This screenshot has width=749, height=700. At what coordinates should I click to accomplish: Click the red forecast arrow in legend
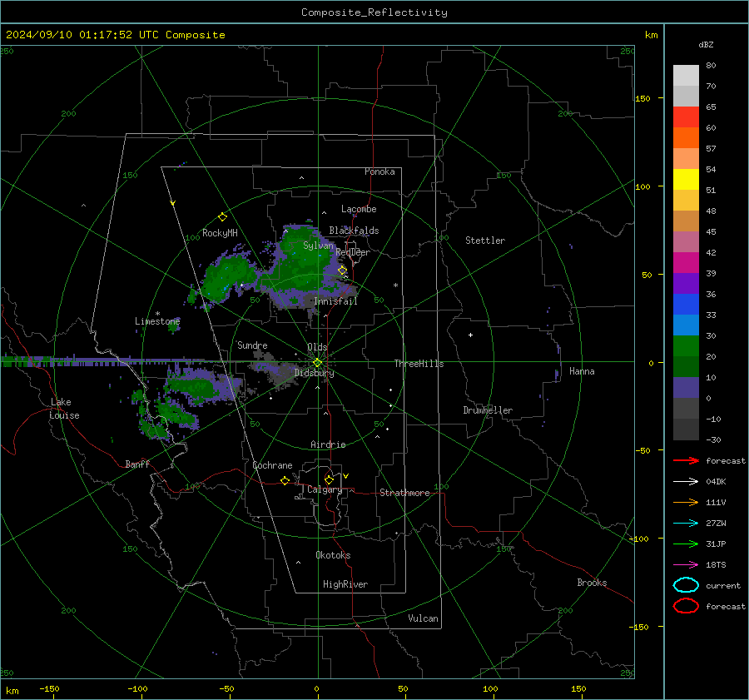click(686, 460)
